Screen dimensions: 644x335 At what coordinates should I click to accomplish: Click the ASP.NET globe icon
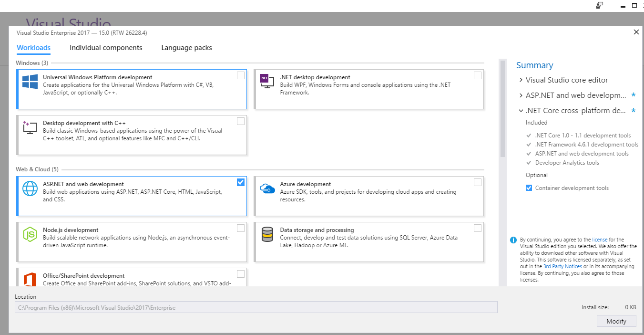30,188
